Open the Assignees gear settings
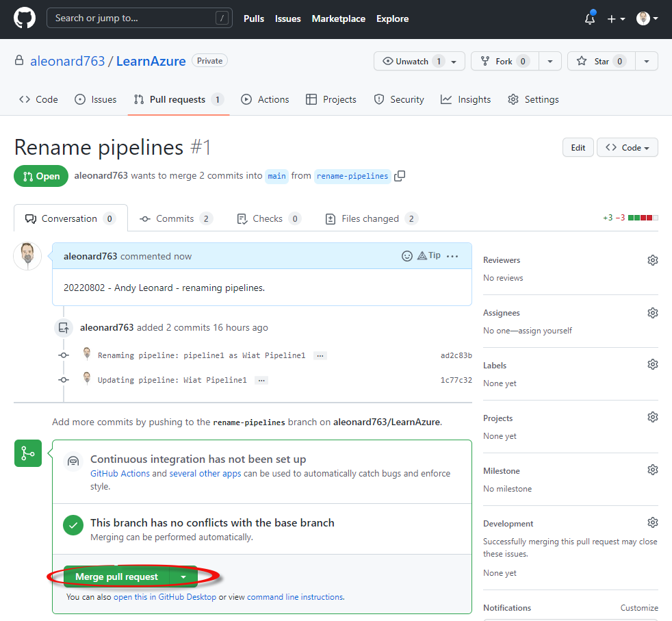 click(x=652, y=313)
